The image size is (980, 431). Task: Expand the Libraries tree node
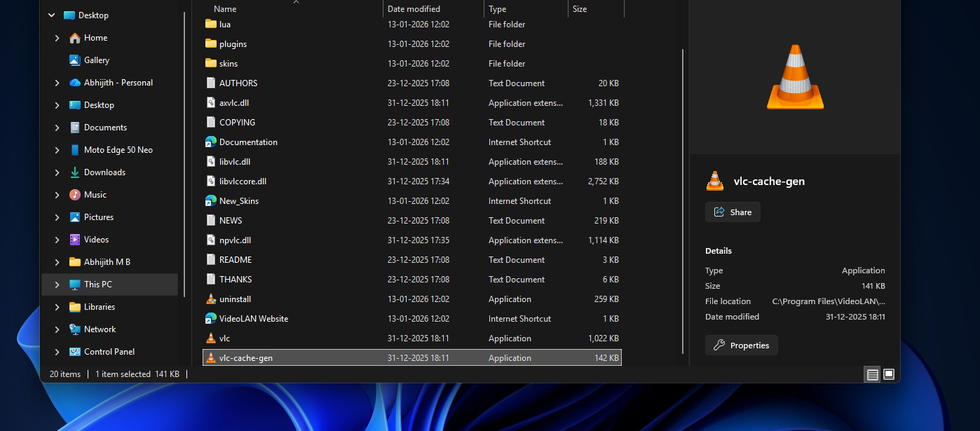tap(57, 307)
